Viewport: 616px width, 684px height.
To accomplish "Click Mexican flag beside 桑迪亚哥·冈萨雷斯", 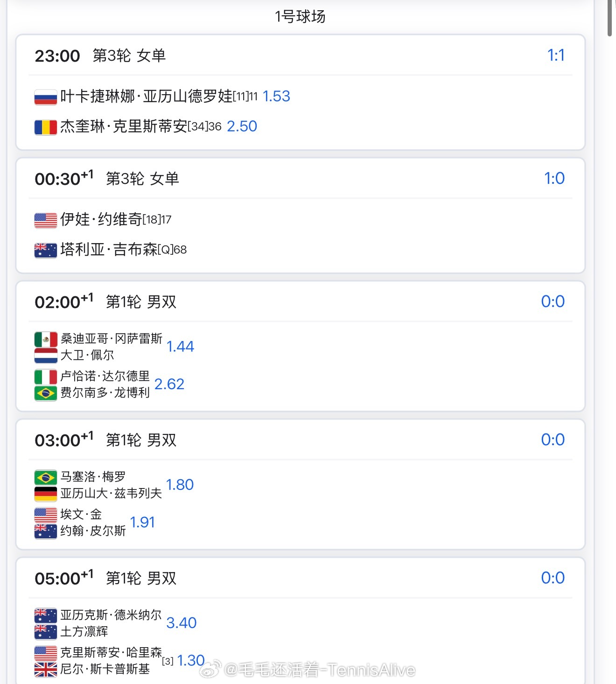I will coord(45,339).
